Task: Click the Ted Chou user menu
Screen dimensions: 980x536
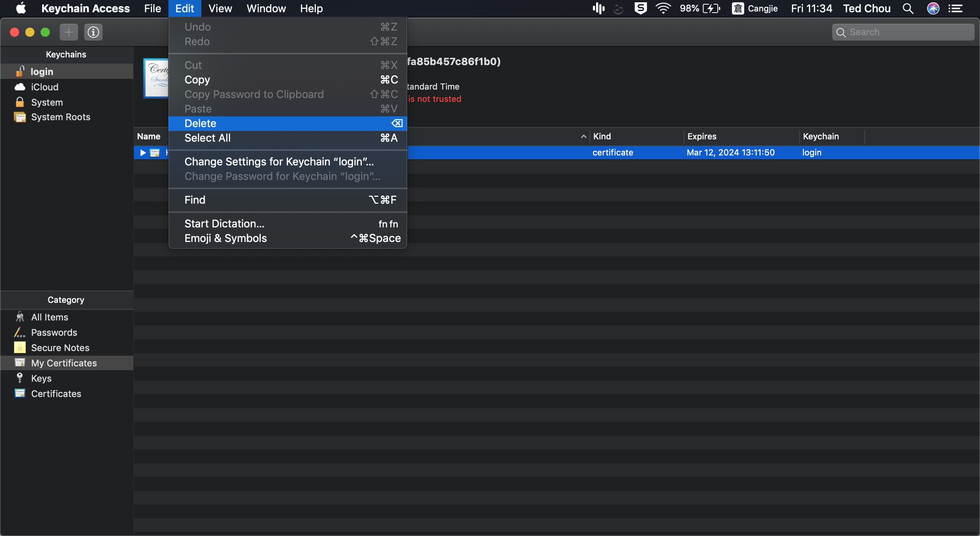Action: [x=867, y=8]
